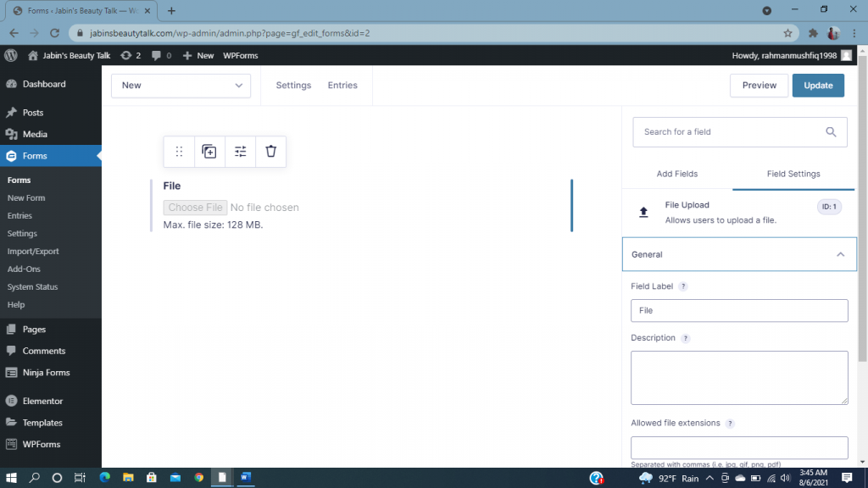Open Chrome profile avatar
The height and width of the screenshot is (488, 868).
click(x=833, y=33)
